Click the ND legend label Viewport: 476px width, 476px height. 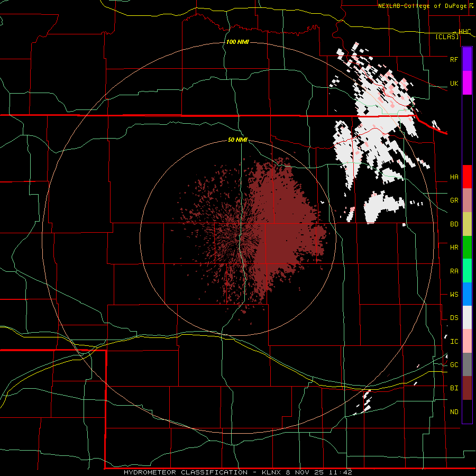pos(454,412)
